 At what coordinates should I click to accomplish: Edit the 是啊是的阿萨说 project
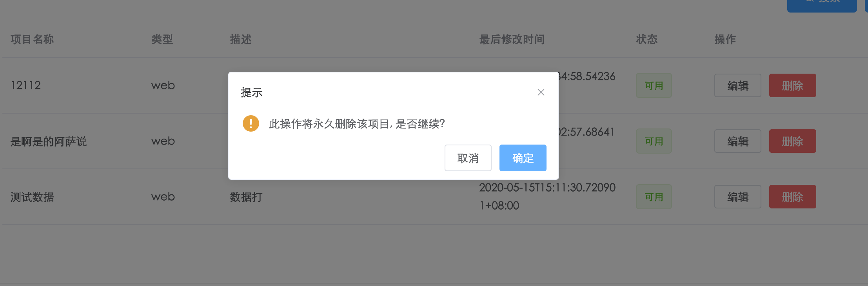tap(738, 141)
